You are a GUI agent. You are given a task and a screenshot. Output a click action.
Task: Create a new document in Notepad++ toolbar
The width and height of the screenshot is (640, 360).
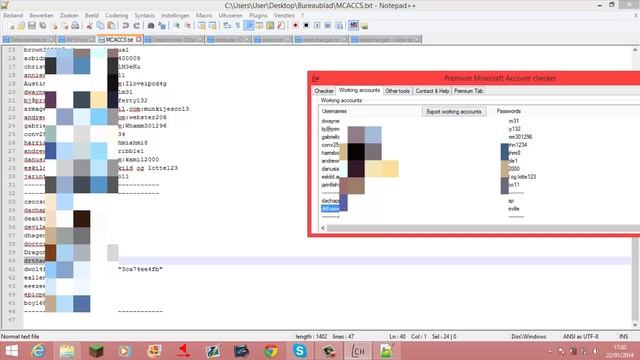[x=11, y=26]
